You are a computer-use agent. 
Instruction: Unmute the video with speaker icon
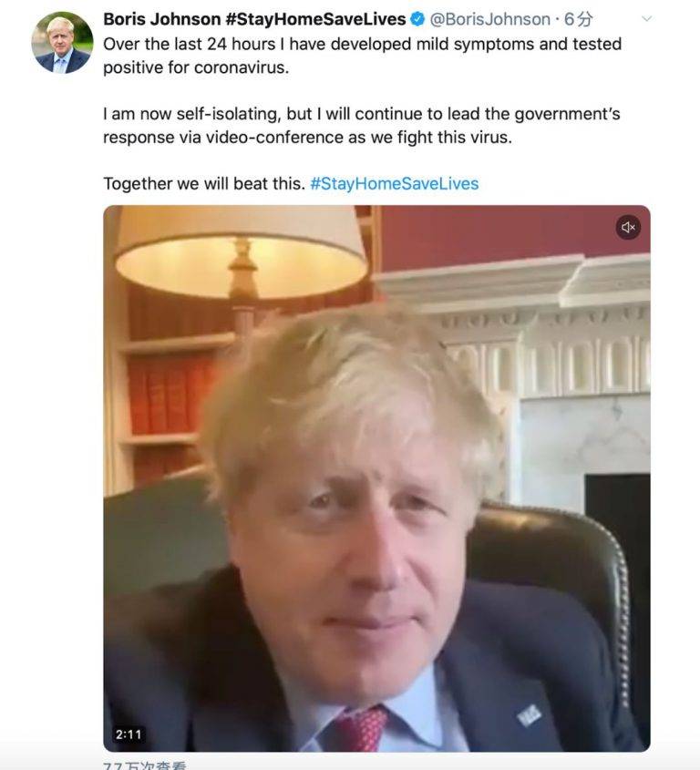pyautogui.click(x=628, y=227)
